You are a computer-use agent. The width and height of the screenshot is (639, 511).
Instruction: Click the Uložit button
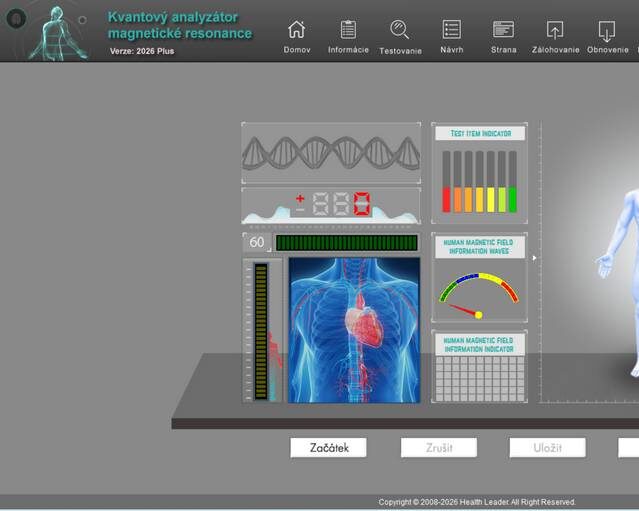coord(547,447)
